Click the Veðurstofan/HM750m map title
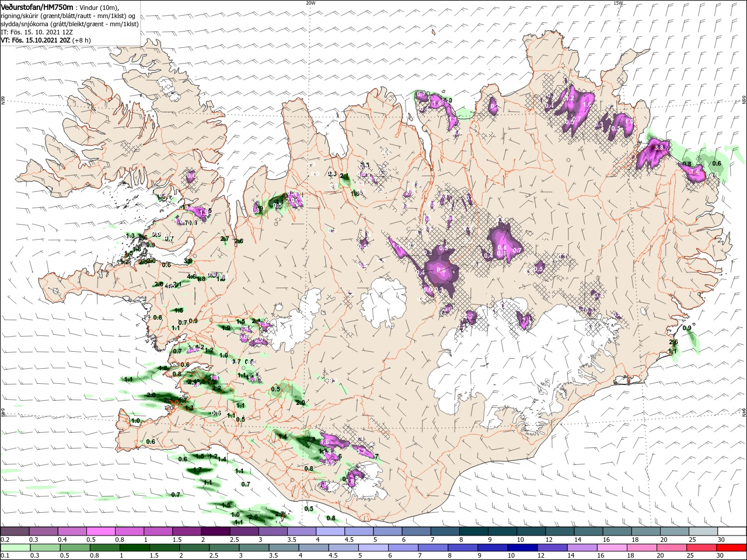Viewport: 747px width, 560px height. 37,6
